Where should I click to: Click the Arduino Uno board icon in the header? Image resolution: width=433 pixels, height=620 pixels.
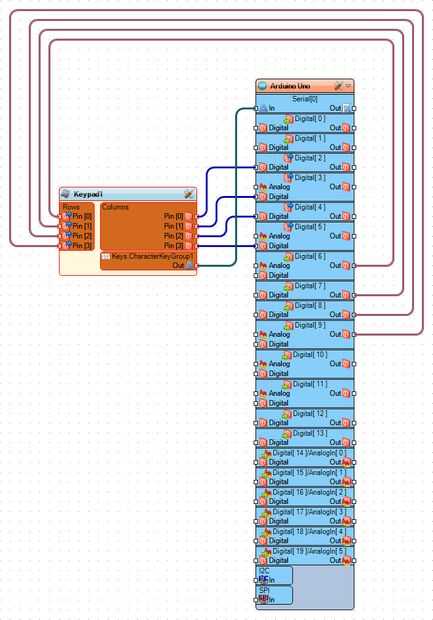pyautogui.click(x=262, y=85)
